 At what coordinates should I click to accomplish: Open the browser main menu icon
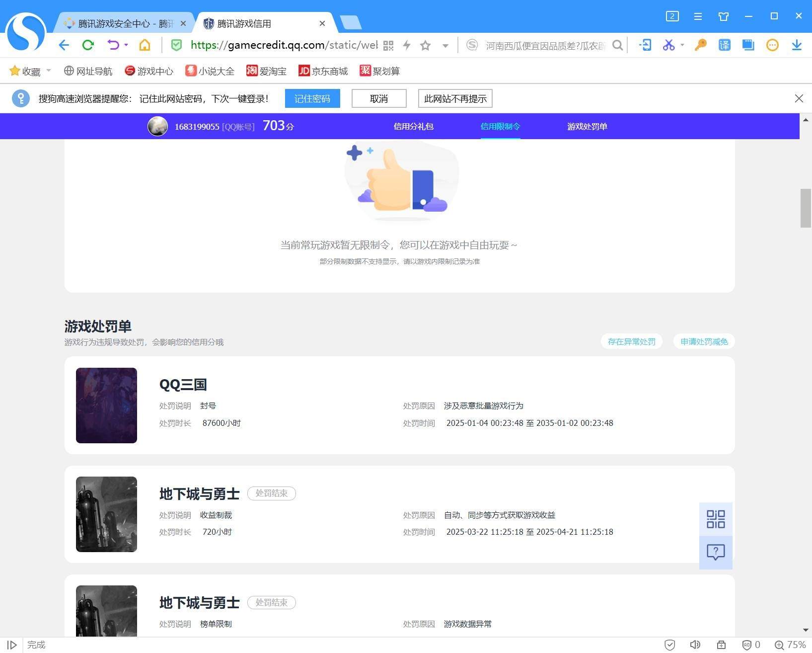pos(698,16)
